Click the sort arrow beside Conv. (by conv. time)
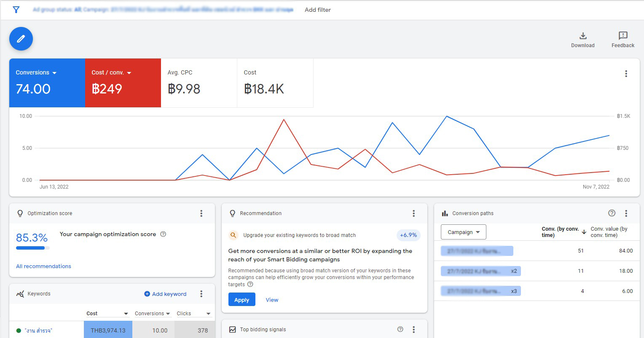Viewport: 644px width, 338px height. (584, 232)
